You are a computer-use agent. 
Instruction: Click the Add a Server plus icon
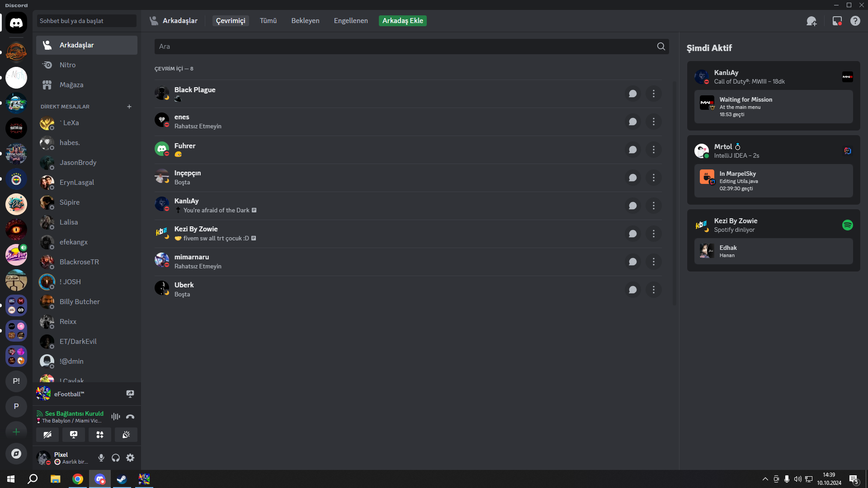click(16, 432)
